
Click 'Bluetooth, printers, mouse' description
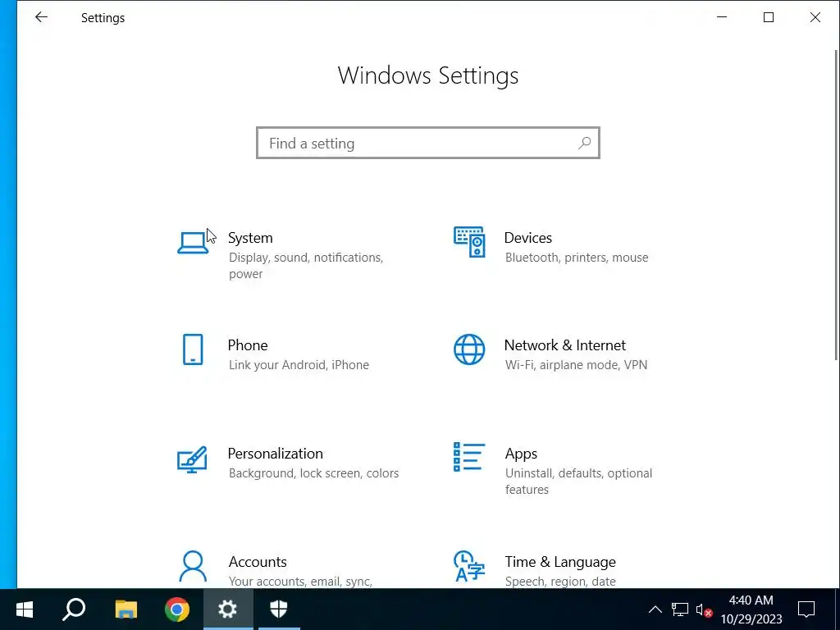click(x=577, y=258)
